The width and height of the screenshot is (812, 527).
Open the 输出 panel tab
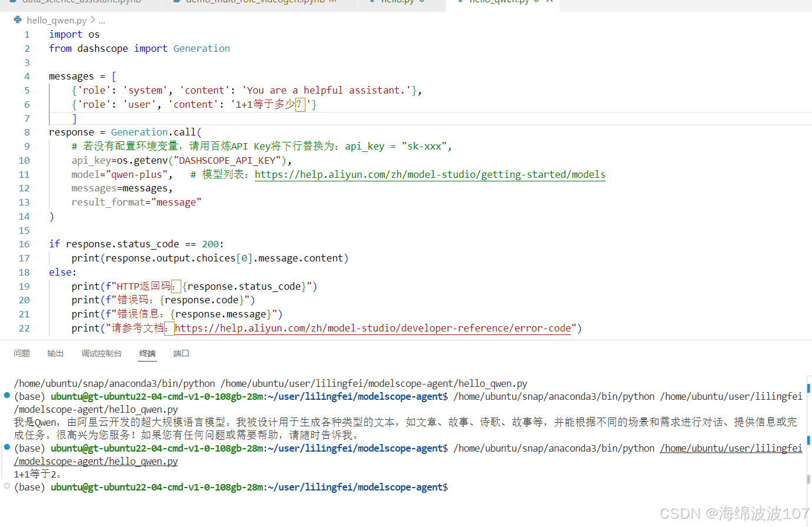[x=55, y=353]
